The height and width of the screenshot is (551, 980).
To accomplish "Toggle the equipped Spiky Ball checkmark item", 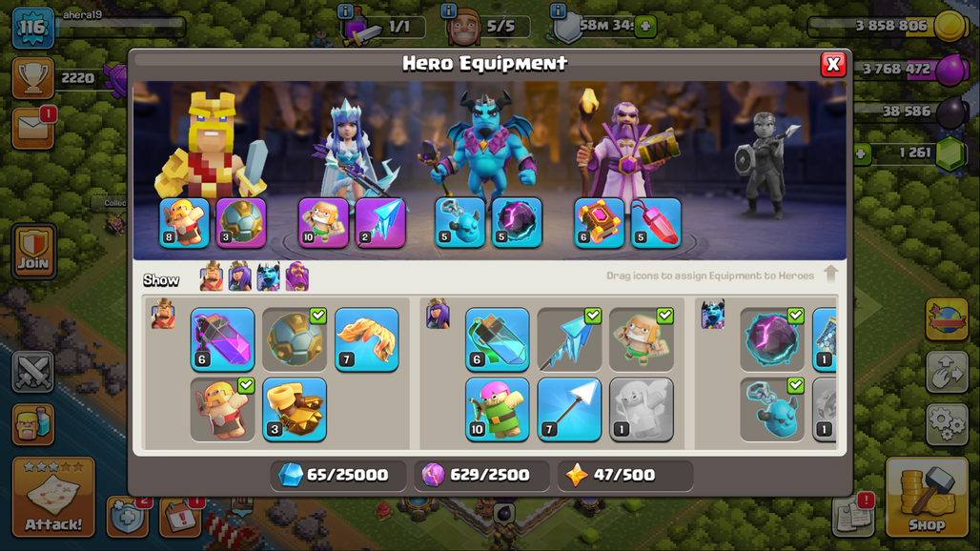I will [x=295, y=339].
